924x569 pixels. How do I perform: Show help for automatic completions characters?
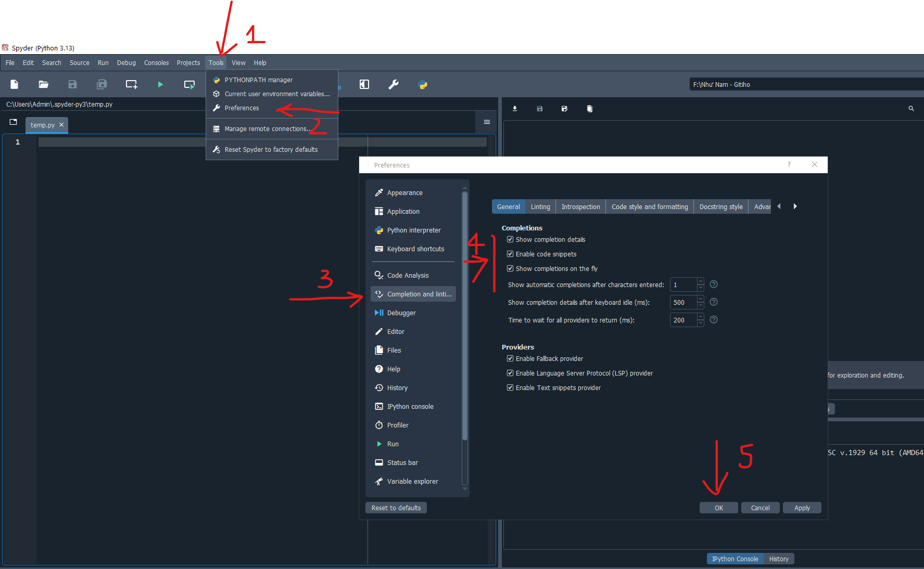(x=714, y=284)
